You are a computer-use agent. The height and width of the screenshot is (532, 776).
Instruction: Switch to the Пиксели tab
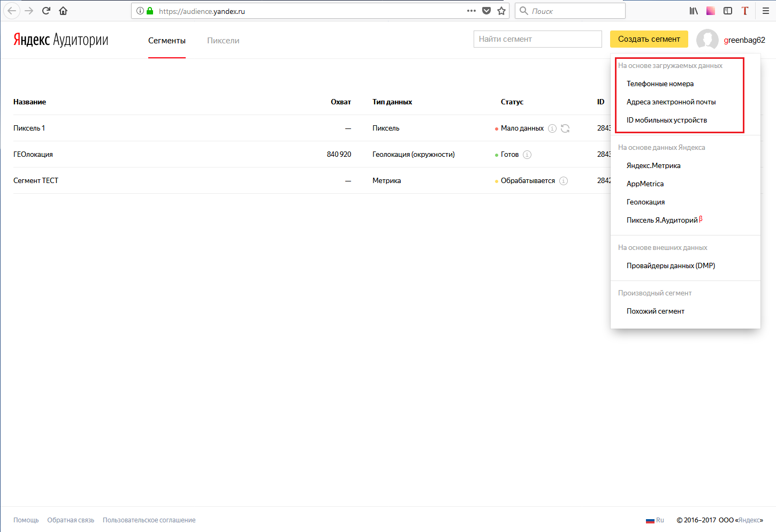coord(223,41)
